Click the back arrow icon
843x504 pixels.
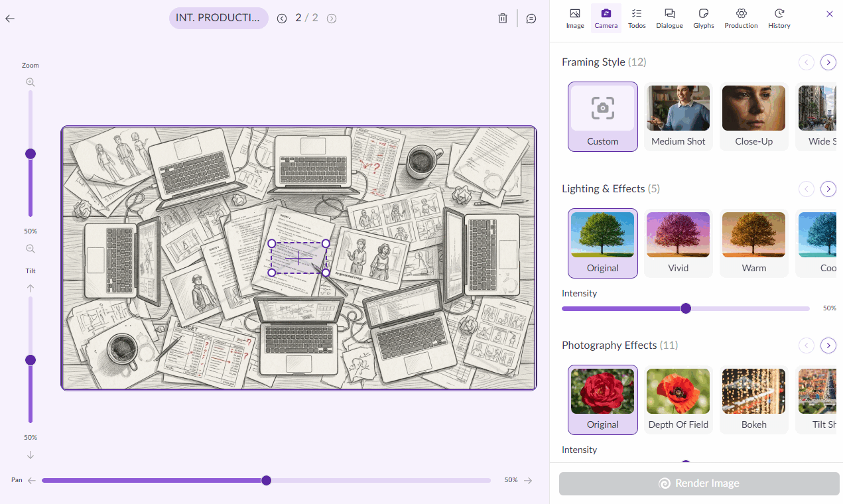click(x=9, y=19)
